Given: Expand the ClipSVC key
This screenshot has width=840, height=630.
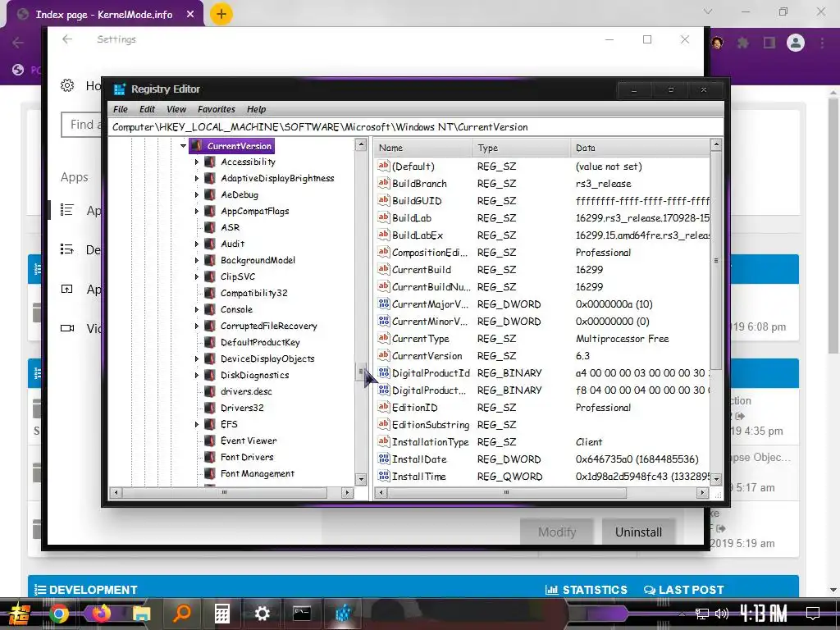Looking at the screenshot, I should [197, 277].
